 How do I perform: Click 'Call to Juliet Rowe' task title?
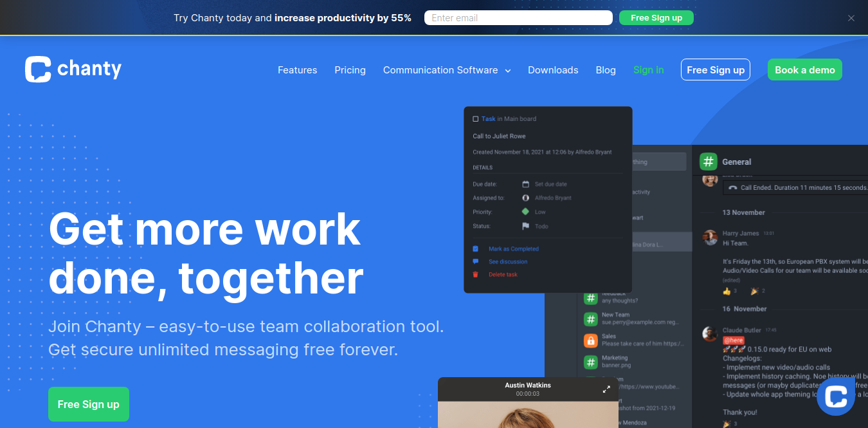tap(499, 136)
